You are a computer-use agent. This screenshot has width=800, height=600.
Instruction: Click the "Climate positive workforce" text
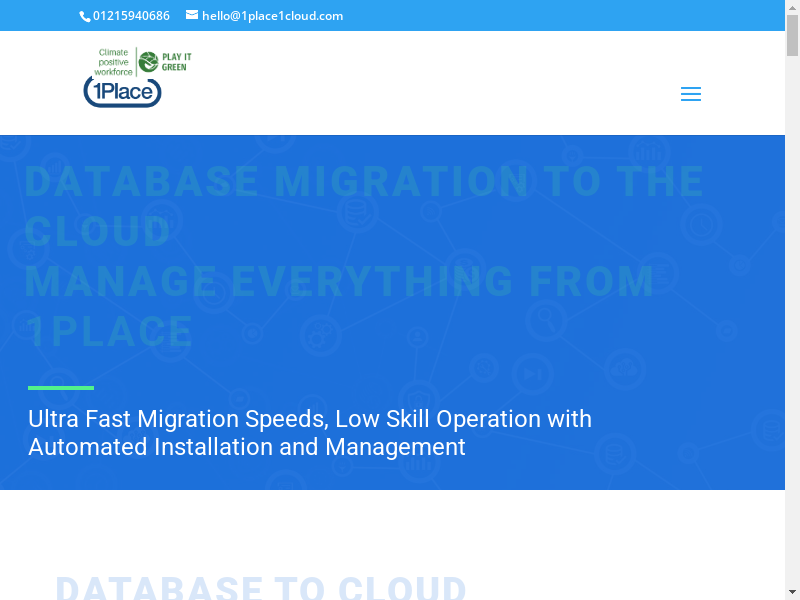[113, 62]
